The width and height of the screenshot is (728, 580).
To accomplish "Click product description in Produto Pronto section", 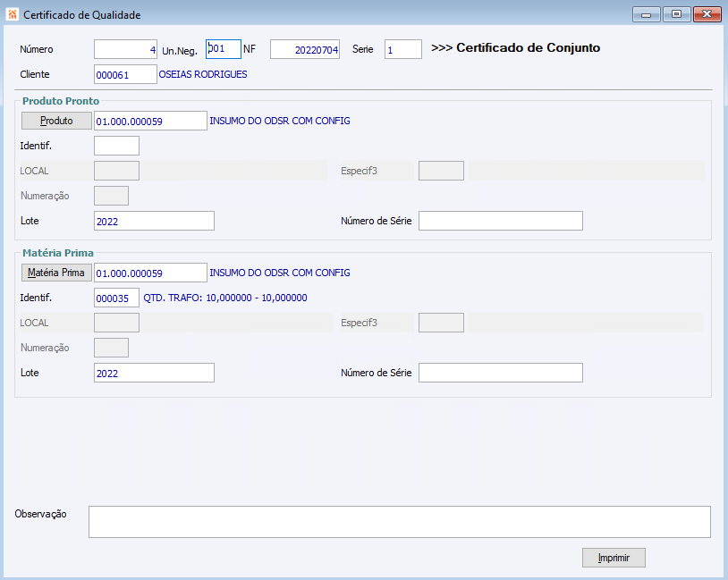I will pyautogui.click(x=280, y=121).
